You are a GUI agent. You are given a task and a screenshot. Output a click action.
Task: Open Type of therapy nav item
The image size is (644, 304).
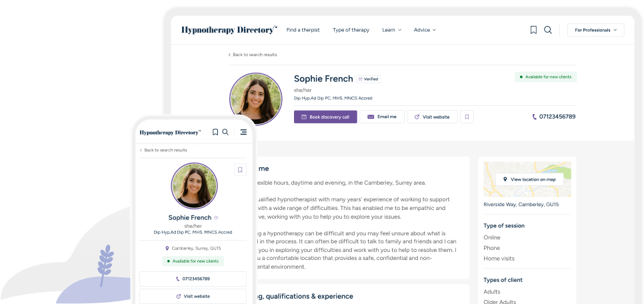pyautogui.click(x=351, y=30)
